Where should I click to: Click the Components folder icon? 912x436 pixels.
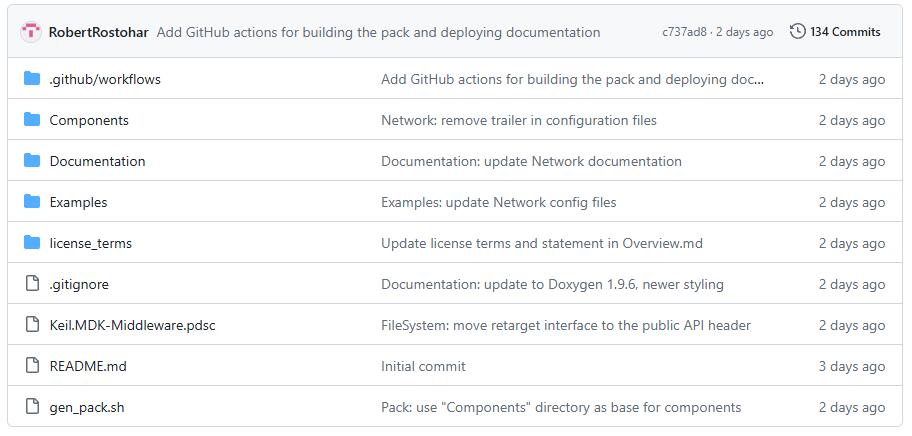32,120
